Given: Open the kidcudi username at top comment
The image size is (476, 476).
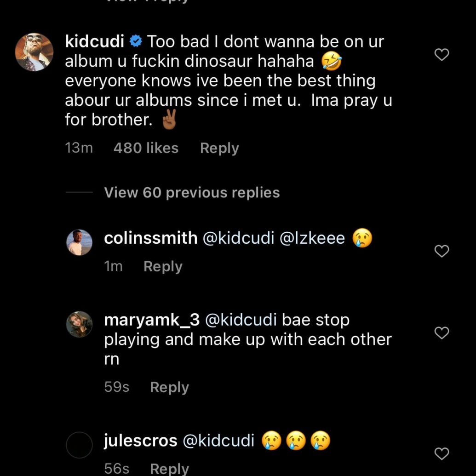Looking at the screenshot, I should click(95, 41).
